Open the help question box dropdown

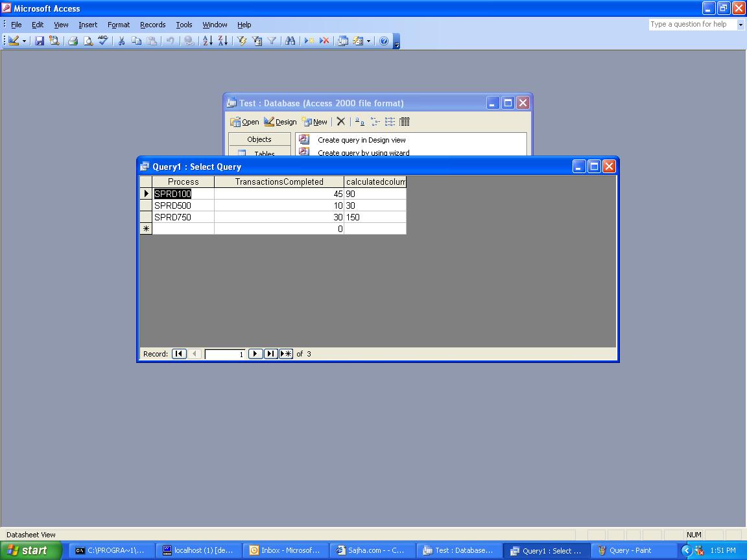741,25
